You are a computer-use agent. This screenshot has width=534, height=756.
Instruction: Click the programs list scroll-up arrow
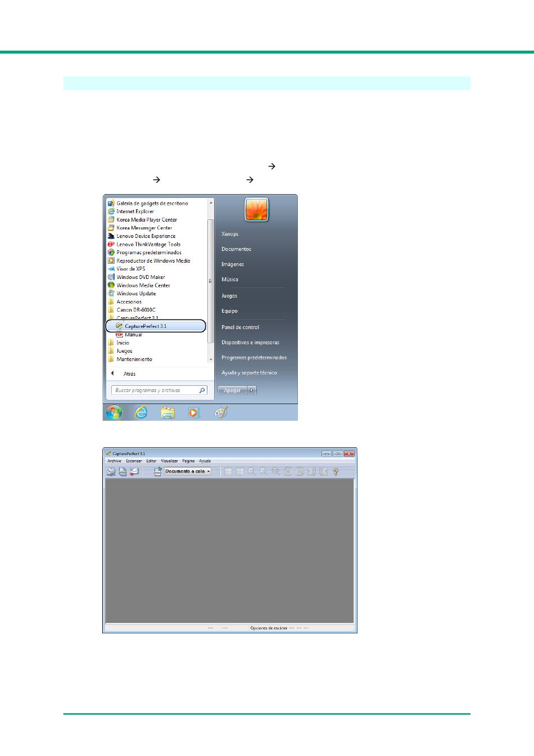(211, 202)
